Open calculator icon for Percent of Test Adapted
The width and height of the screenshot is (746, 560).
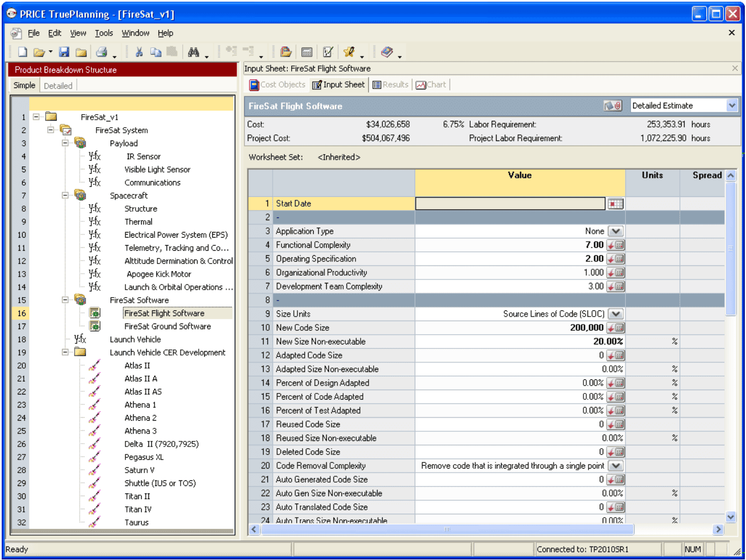(x=616, y=410)
